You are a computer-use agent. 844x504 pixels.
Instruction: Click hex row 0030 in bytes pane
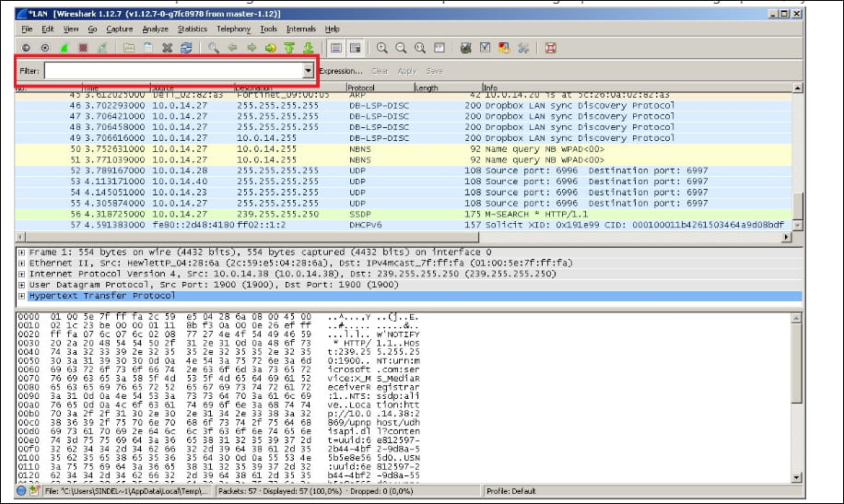pos(218,343)
